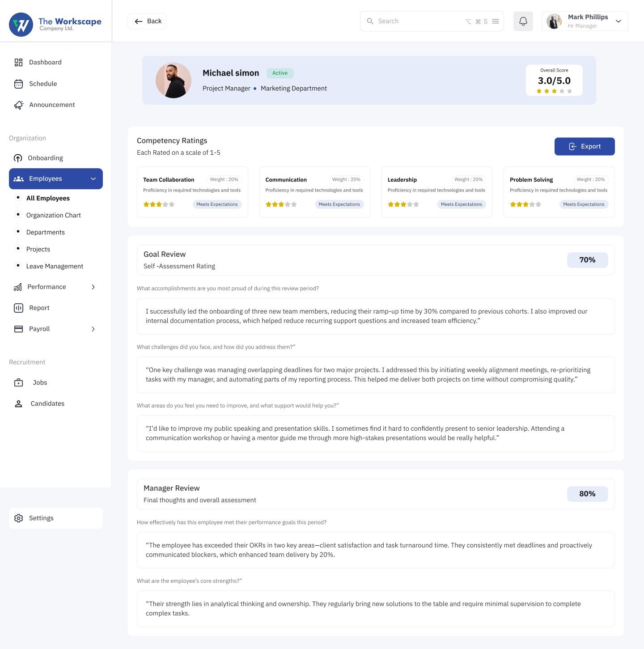The width and height of the screenshot is (644, 649).
Task: Expand the Payroll submenu arrow
Action: [93, 329]
